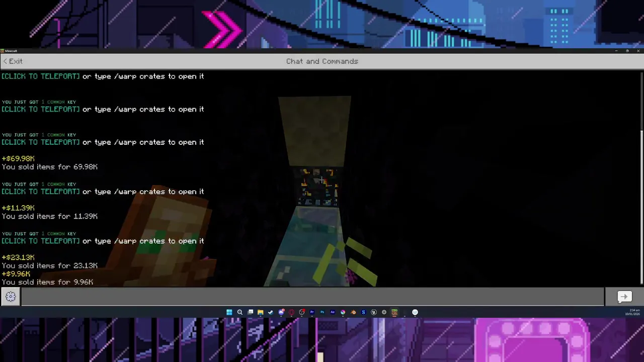This screenshot has width=644, height=362.
Task: Open blue S app on taskbar
Action: pos(363,312)
